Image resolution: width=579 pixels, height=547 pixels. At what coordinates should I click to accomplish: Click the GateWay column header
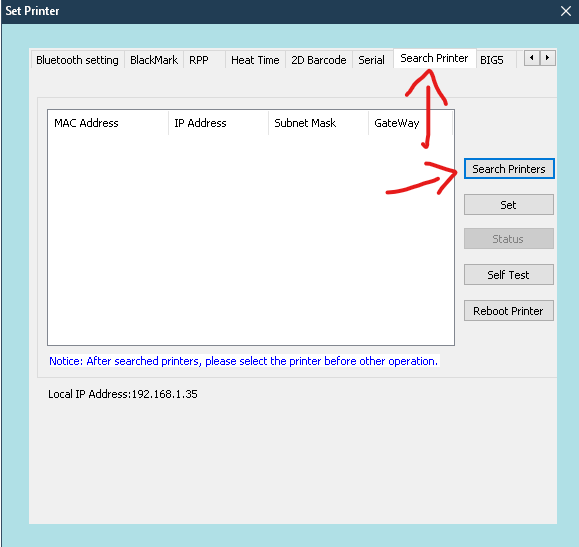point(411,123)
